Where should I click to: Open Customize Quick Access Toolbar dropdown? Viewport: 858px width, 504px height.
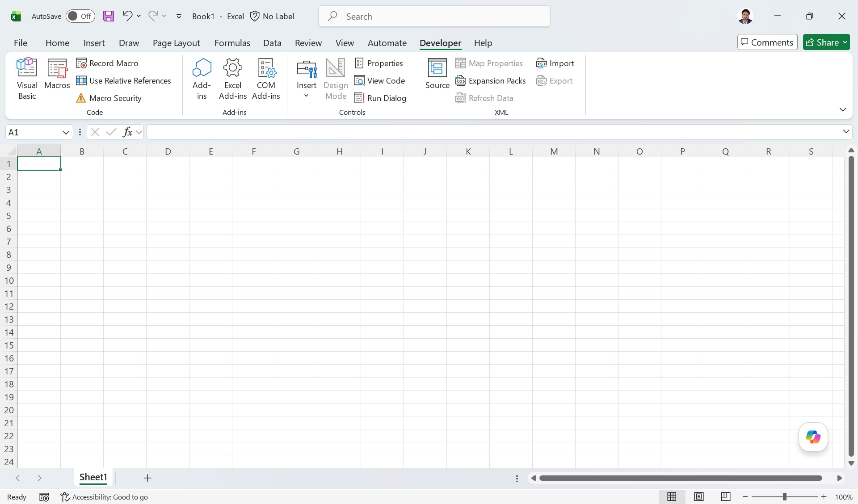[179, 16]
